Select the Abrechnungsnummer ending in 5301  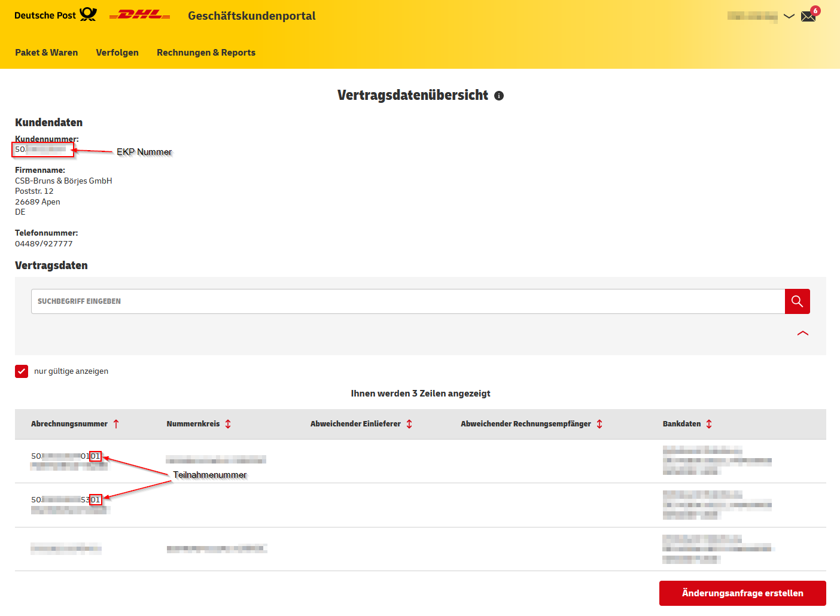click(66, 500)
